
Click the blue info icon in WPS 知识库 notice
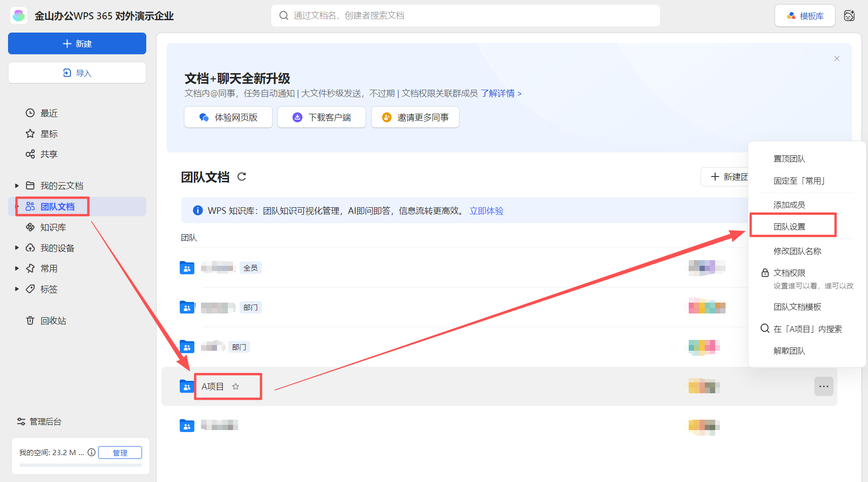(x=198, y=211)
